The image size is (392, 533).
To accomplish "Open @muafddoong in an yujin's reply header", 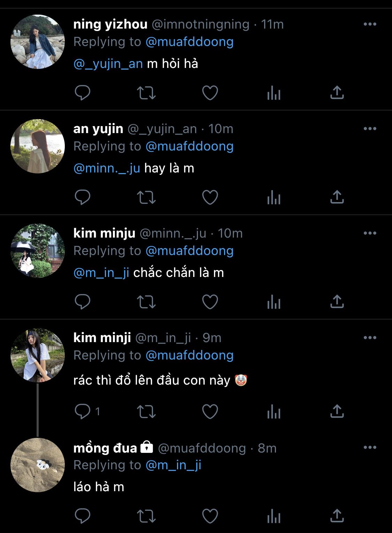I will click(189, 146).
